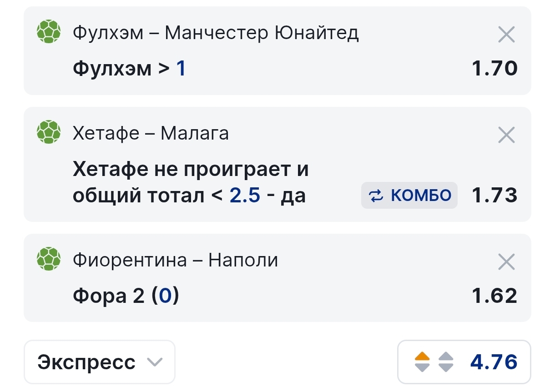Remove the Хетафе – Малага bet
555x392 pixels.
[506, 135]
